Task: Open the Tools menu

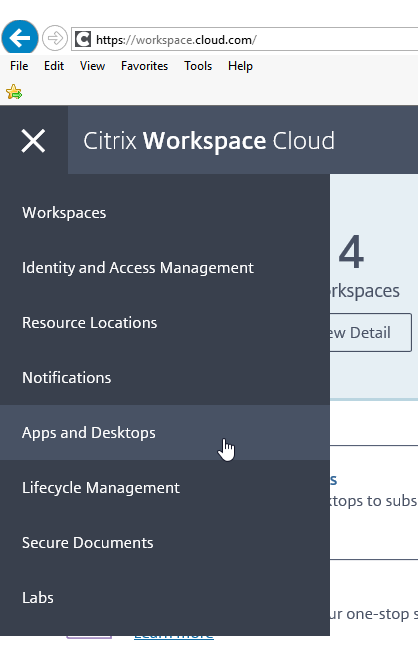Action: [198, 66]
